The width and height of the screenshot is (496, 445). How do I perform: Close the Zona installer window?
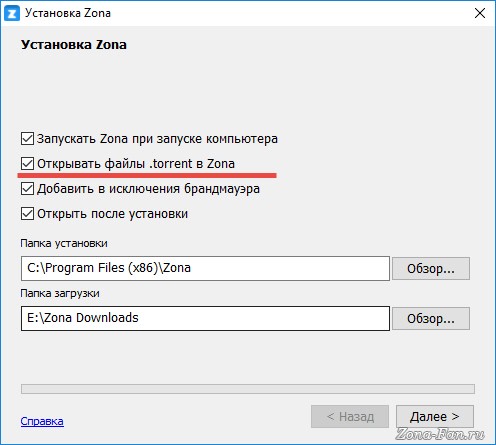point(480,13)
